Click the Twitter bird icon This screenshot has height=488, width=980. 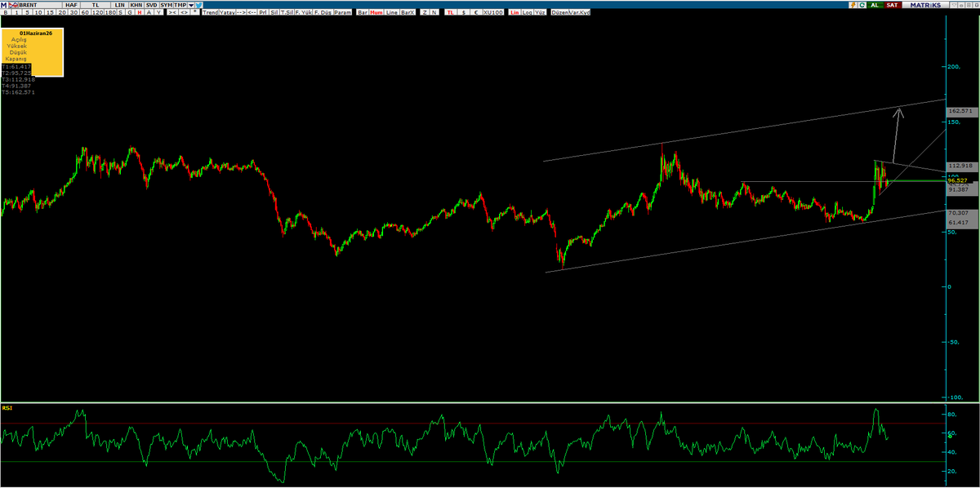(x=198, y=5)
